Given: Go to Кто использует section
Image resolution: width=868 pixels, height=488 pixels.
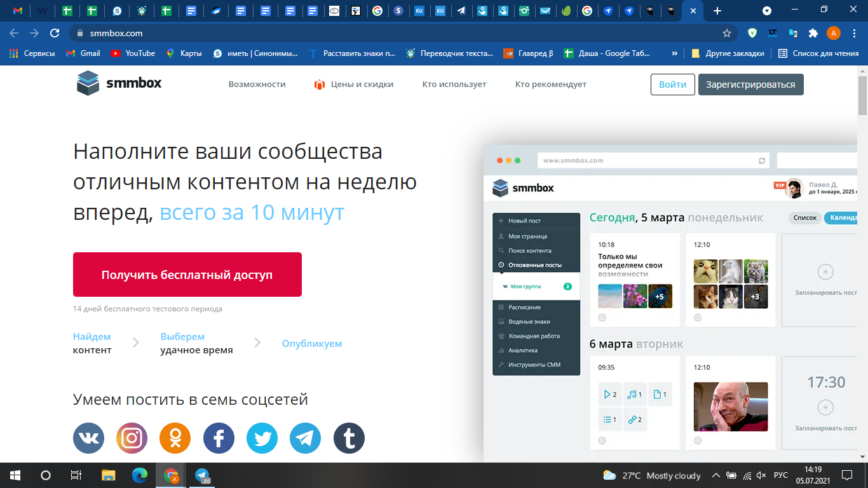Looking at the screenshot, I should point(454,85).
